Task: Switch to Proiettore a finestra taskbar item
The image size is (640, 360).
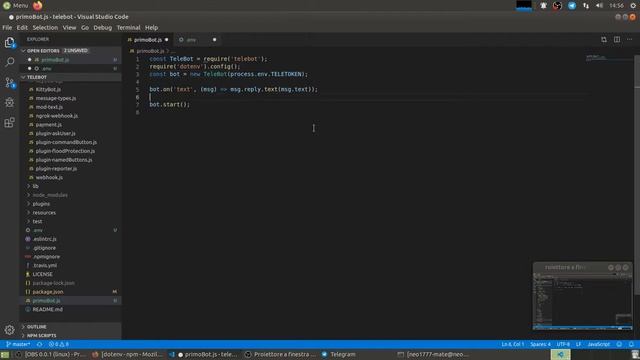Action: tap(280, 355)
